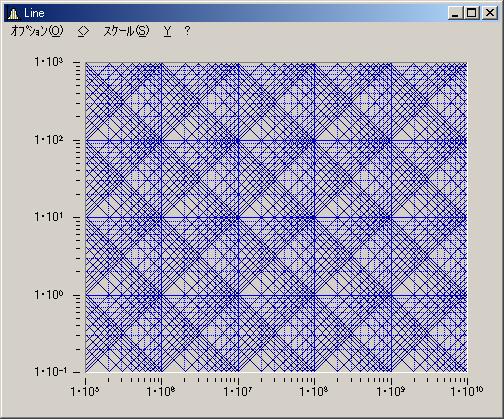Open the Y menu item

pyautogui.click(x=168, y=31)
